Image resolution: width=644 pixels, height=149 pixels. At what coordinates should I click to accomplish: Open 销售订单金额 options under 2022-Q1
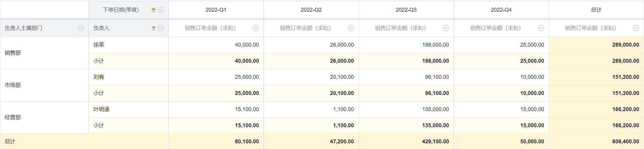pos(256,28)
